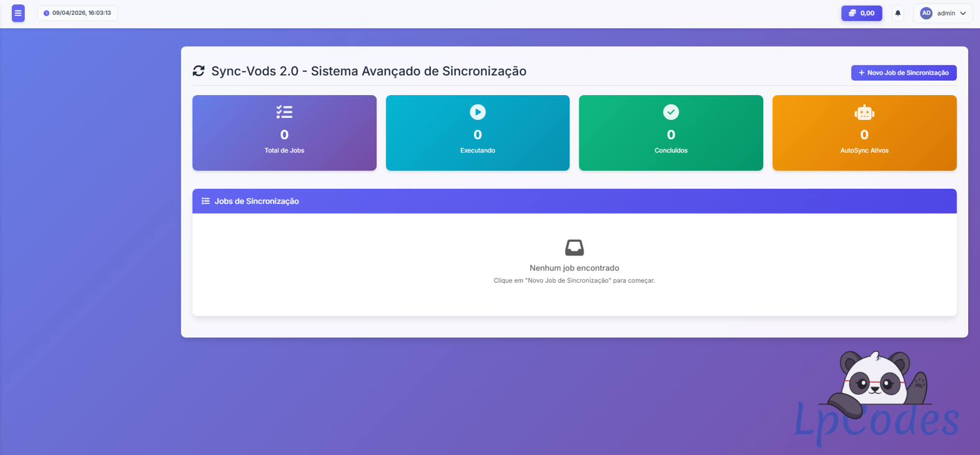Click the sync arrows icon beside title
Screen dimensions: 980x455
[x=199, y=71]
